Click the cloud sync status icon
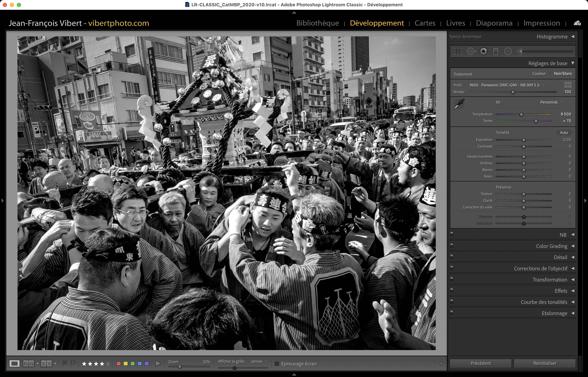Screen dimensions: 588x377 pyautogui.click(x=577, y=23)
